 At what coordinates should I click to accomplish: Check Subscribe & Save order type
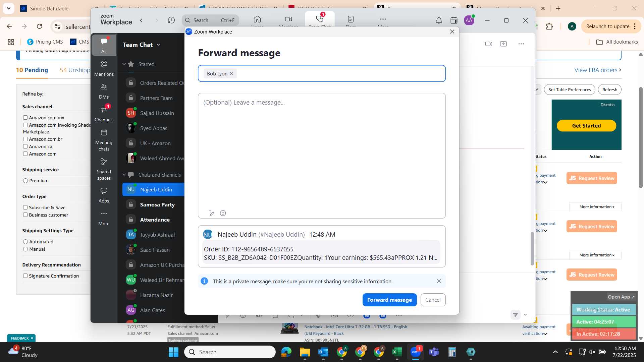tap(25, 207)
